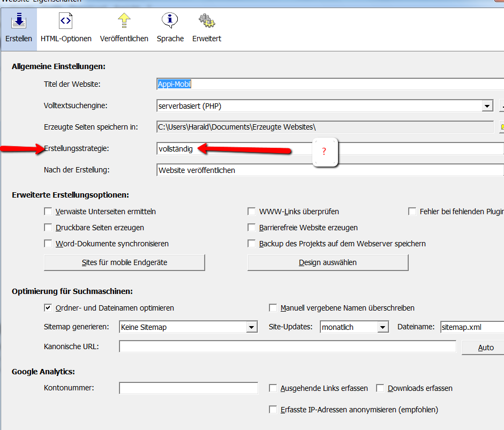Viewport: 504px width, 430px height.
Task: Enable WWW-Links überprüfen checkbox
Action: 252,212
